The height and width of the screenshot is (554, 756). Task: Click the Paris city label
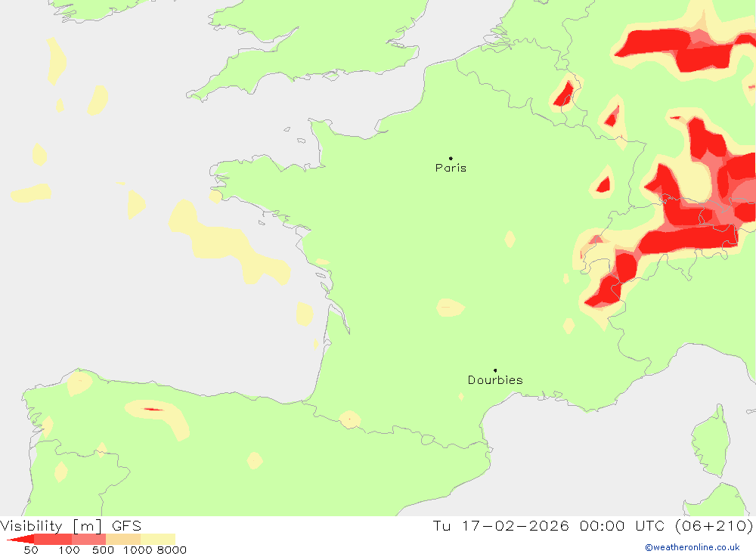click(x=451, y=168)
